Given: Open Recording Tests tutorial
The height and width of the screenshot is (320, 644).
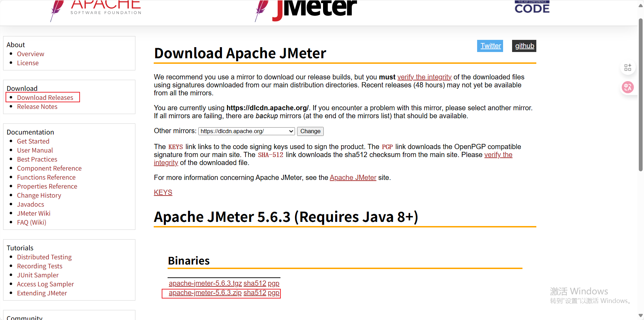Looking at the screenshot, I should (x=39, y=266).
